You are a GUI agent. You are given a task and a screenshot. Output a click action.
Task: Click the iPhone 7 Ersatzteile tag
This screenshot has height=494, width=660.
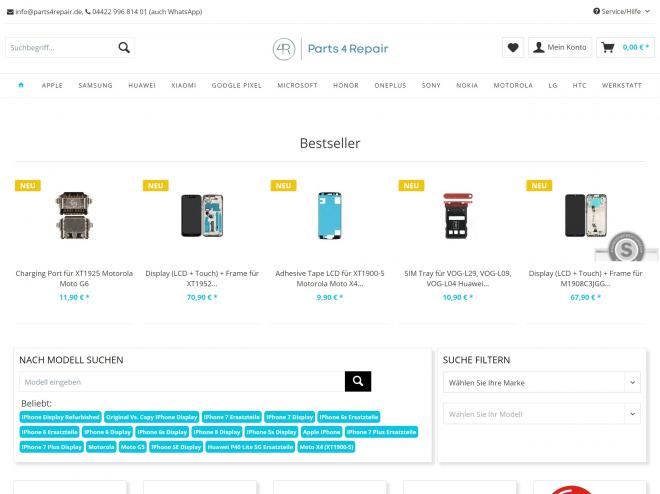232,417
